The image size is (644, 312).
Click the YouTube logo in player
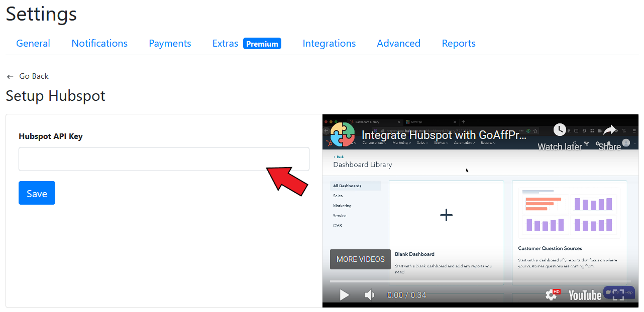585,295
